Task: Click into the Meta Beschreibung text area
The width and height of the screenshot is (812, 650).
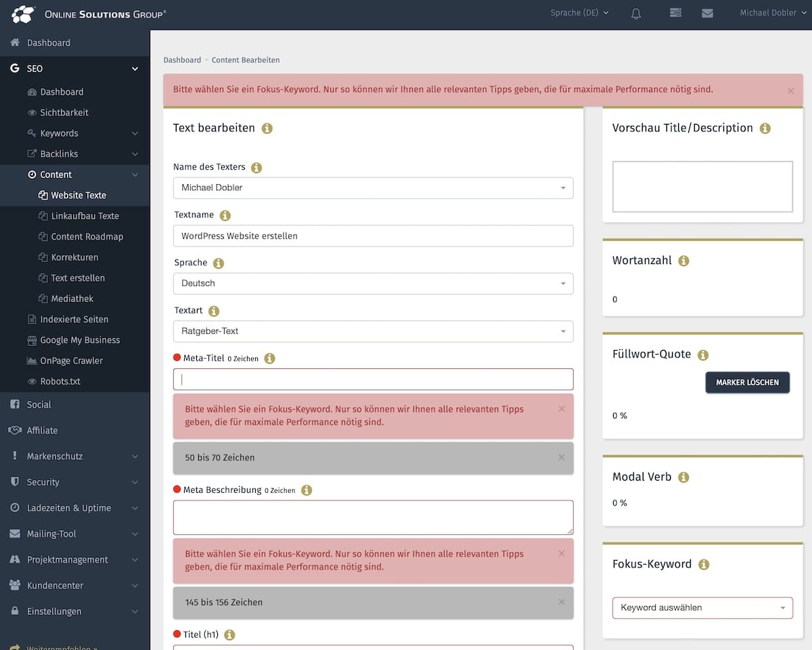Action: pos(373,517)
